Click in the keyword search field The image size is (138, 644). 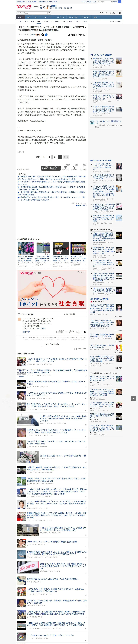pos(32,13)
